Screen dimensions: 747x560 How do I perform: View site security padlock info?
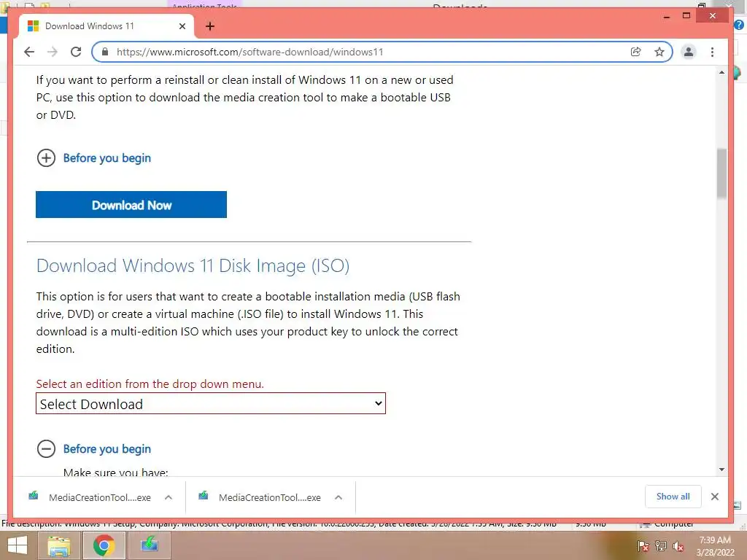point(105,52)
